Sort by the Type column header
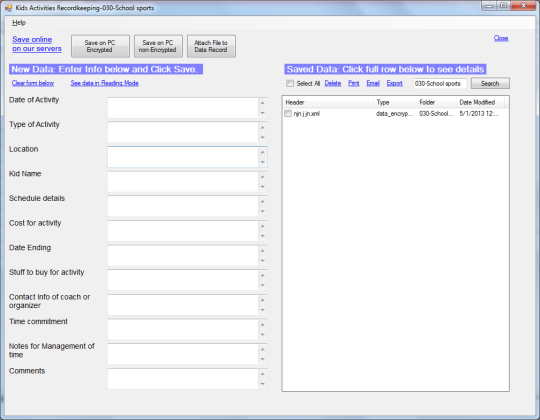 395,102
